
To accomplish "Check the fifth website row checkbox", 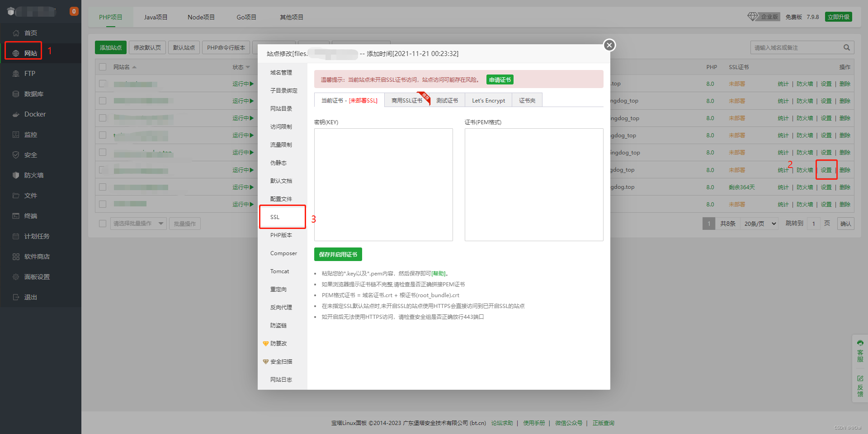I will point(103,152).
